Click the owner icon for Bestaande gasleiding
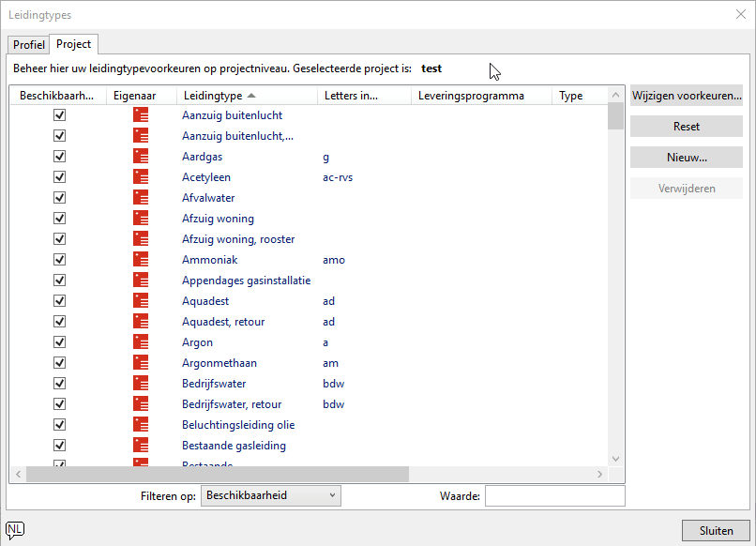Image resolution: width=756 pixels, height=546 pixels. pos(141,446)
